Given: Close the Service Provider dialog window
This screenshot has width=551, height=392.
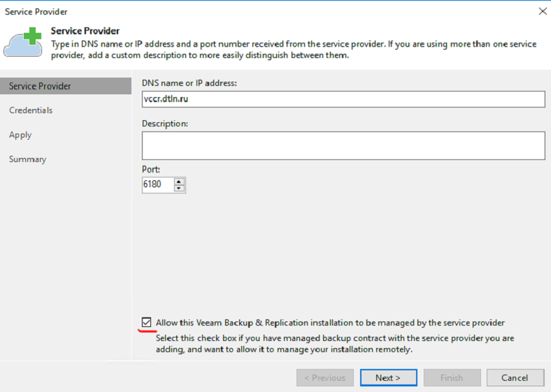Looking at the screenshot, I should tap(542, 11).
